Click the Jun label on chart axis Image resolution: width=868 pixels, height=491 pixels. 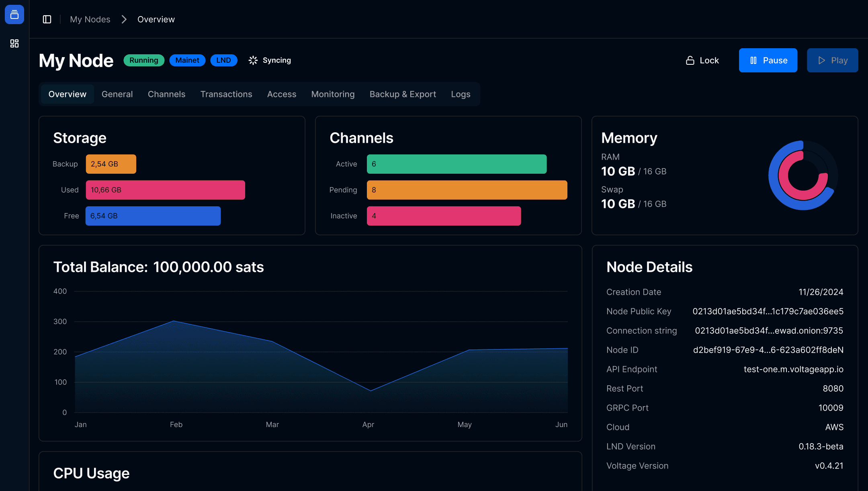[561, 425]
